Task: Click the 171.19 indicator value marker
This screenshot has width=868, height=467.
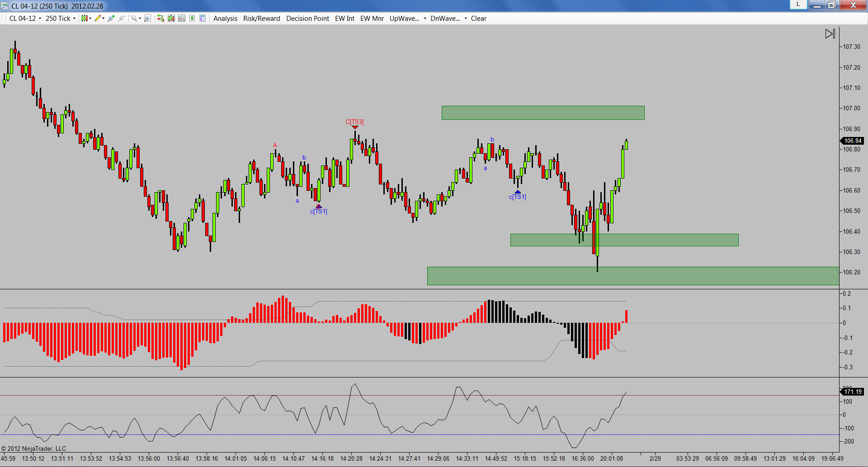Action: (853, 392)
